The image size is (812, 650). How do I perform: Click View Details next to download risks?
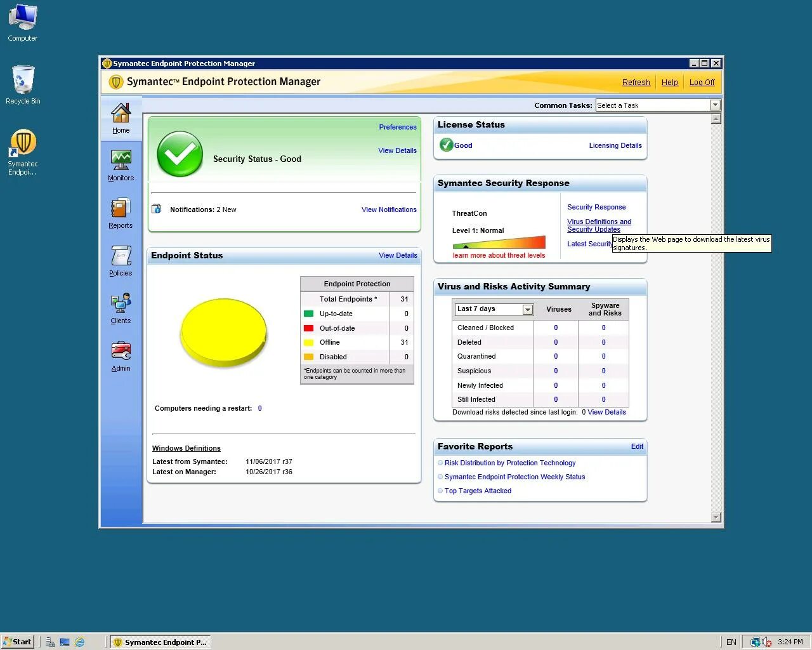point(606,412)
